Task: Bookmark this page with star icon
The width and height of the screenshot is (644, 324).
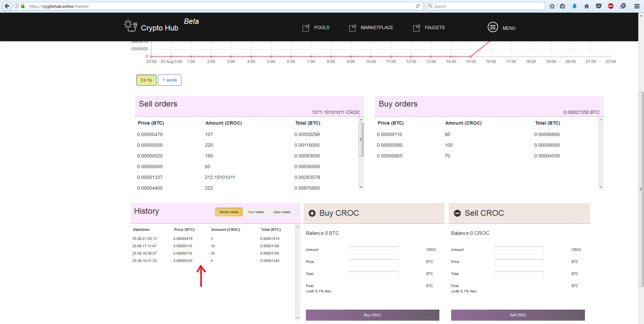Action: [x=552, y=6]
